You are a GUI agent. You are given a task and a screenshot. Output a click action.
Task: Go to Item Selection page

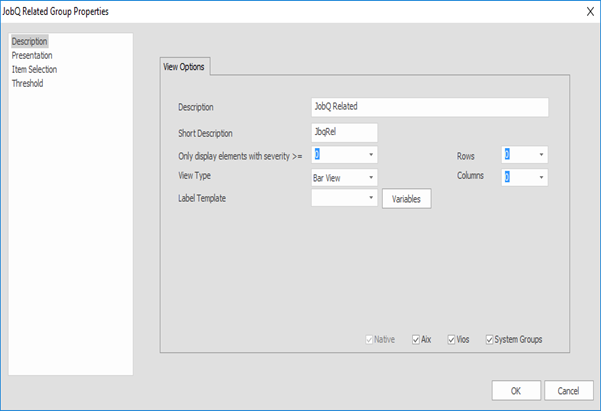[x=34, y=69]
